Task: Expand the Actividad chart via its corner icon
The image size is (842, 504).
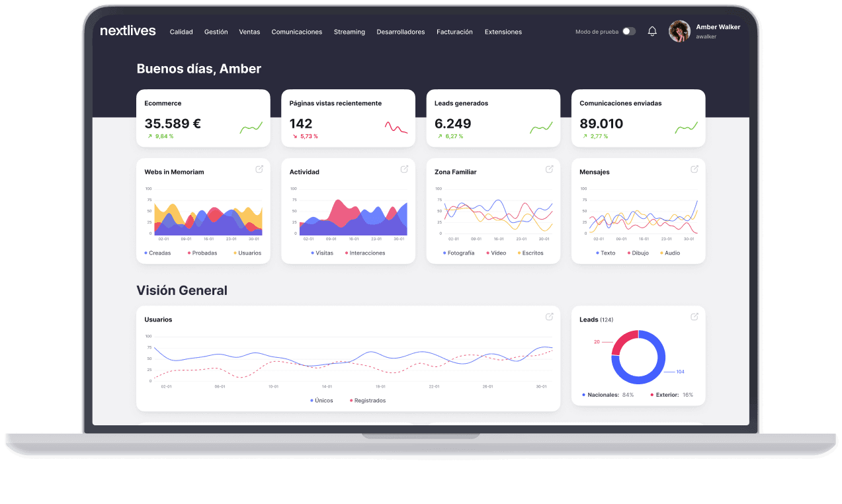Action: click(404, 169)
